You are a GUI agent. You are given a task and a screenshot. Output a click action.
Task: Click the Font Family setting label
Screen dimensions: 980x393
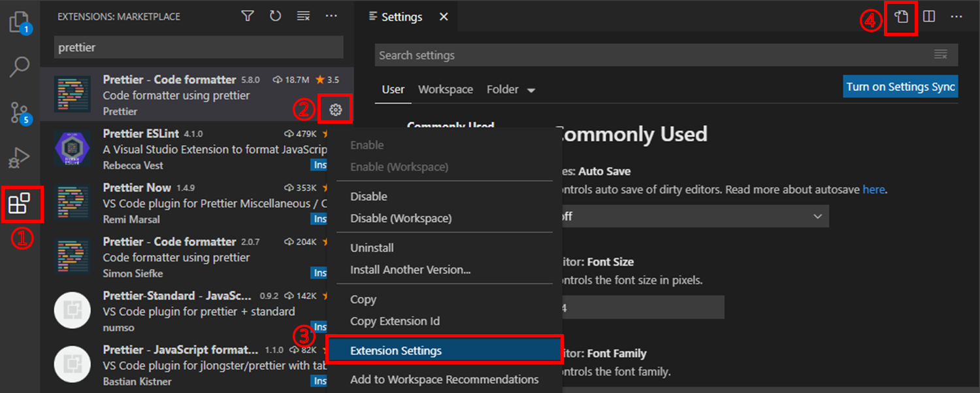coord(617,354)
